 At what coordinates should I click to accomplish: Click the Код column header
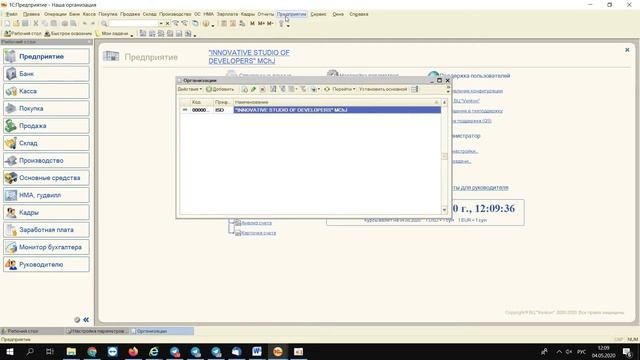pos(201,102)
